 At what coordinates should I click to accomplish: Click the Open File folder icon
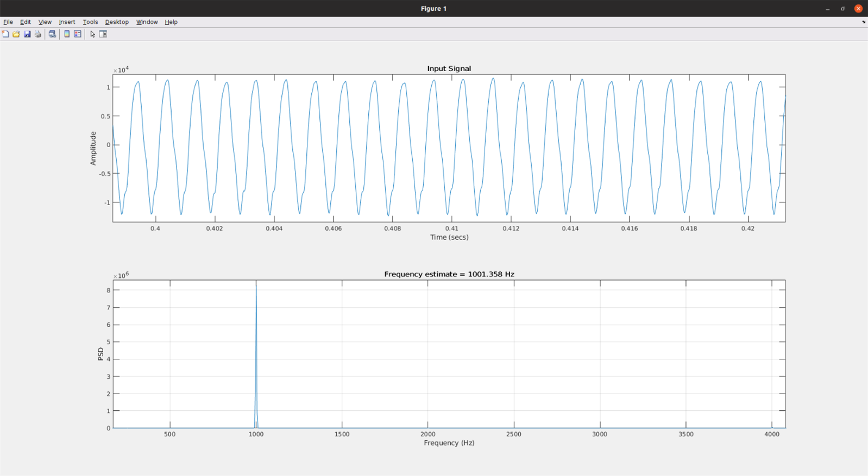point(16,34)
